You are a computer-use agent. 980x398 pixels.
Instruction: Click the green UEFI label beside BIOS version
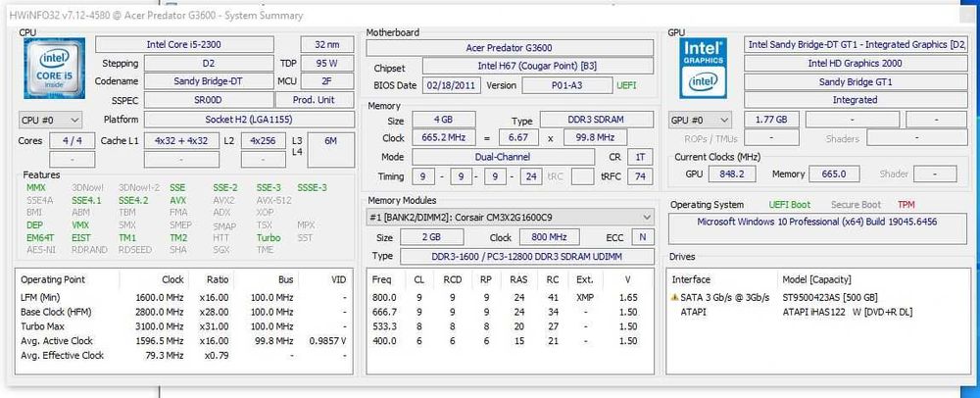(x=627, y=85)
